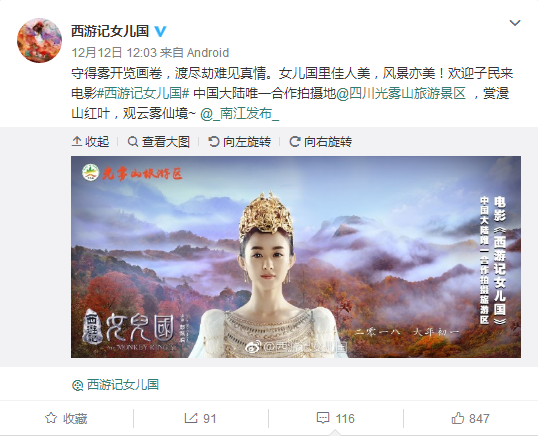Click the 查看大图 magnifier icon
Viewport: 538px width, 436px height.
[x=132, y=141]
